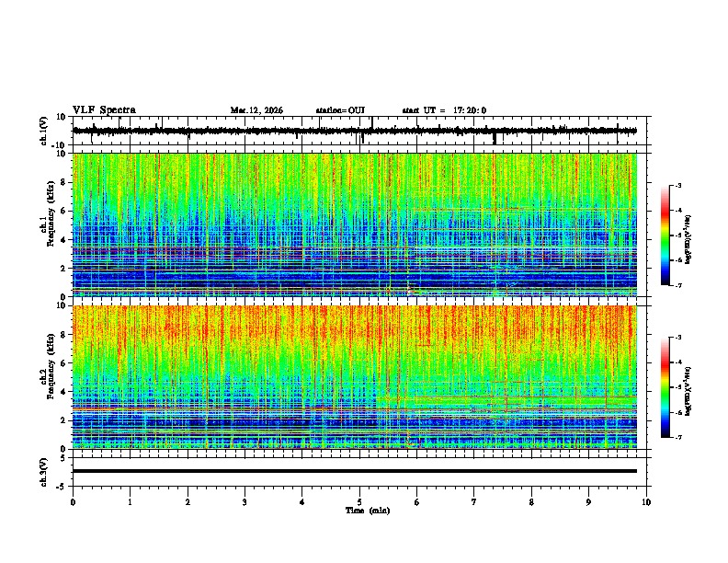
Task: Click time axis tick label "2"
Action: point(188,502)
